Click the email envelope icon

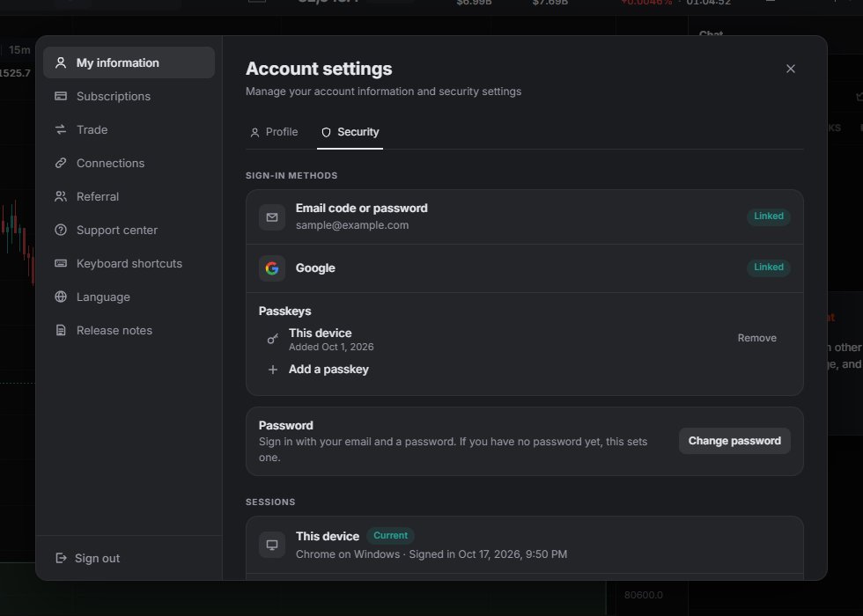[272, 217]
